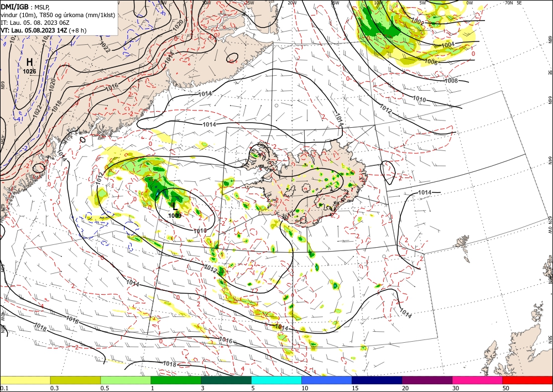Screen dimensions: 553x392
Task: Click the "DMI/IGB" title text
Action: (14, 7)
